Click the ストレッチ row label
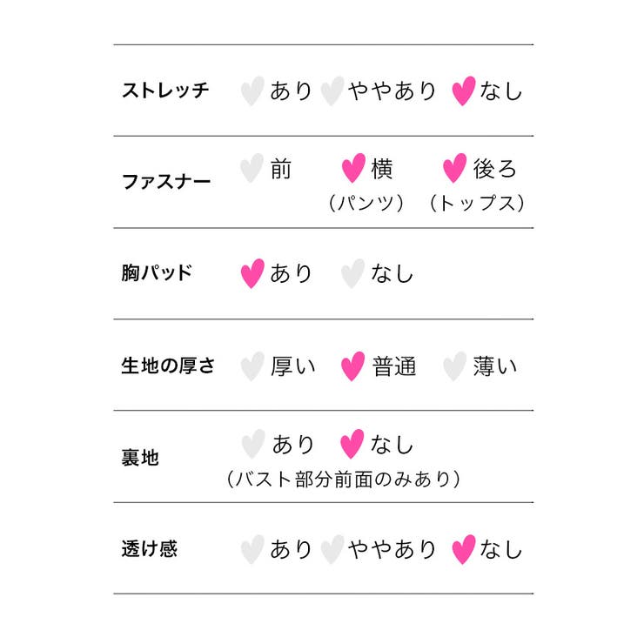This screenshot has height=644, width=644. (165, 91)
